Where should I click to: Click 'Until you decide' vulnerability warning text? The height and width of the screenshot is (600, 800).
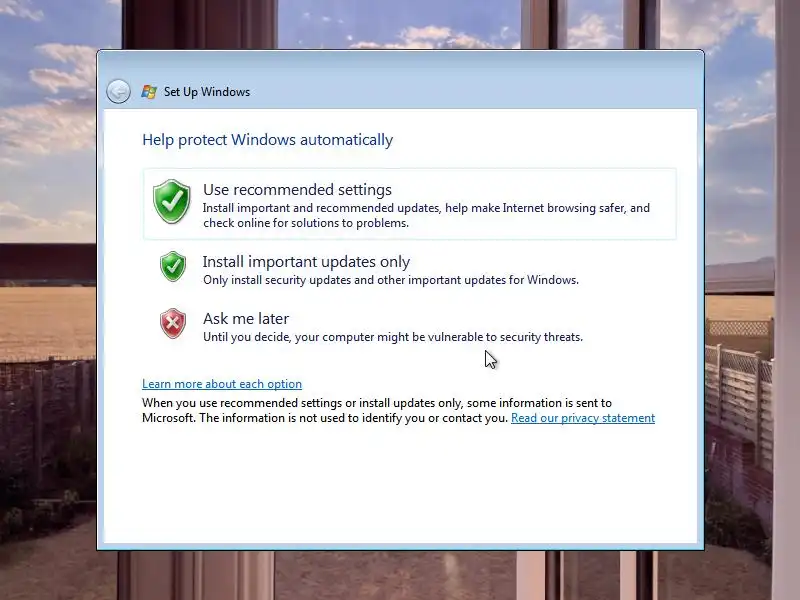393,337
